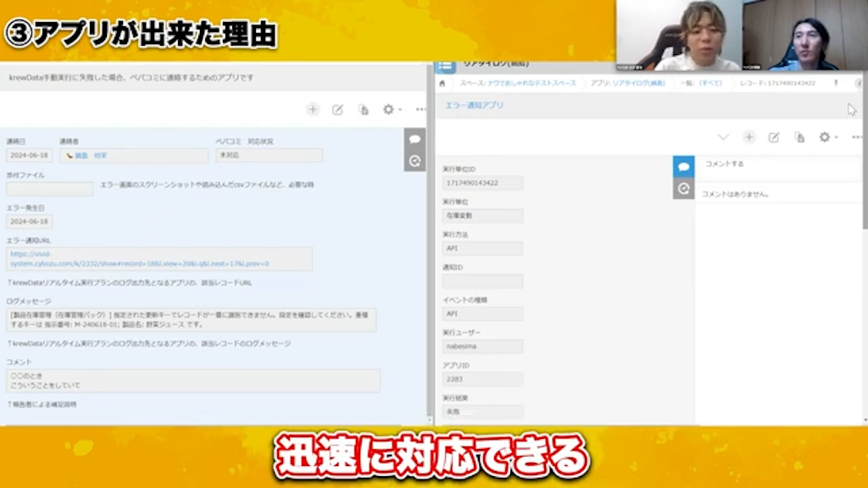Open the three-dots menu in right window
Image resolution: width=868 pixels, height=488 pixels.
point(857,137)
